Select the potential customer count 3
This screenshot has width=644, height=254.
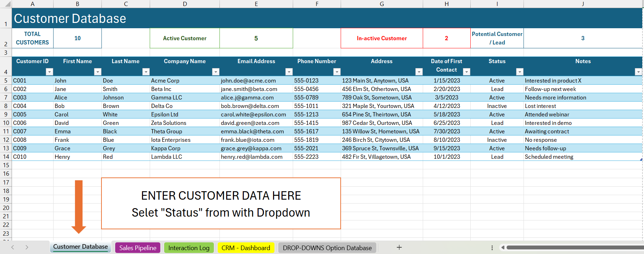(583, 38)
